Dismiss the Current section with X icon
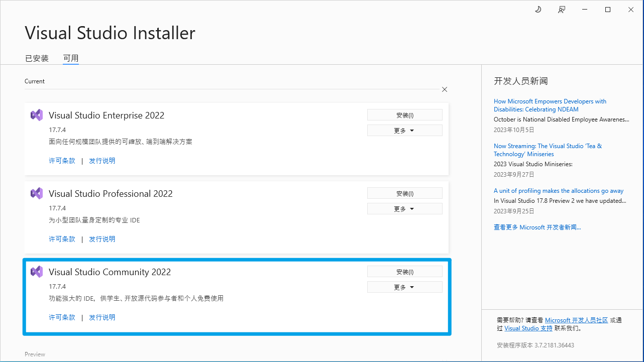Image resolution: width=644 pixels, height=362 pixels. 445,89
